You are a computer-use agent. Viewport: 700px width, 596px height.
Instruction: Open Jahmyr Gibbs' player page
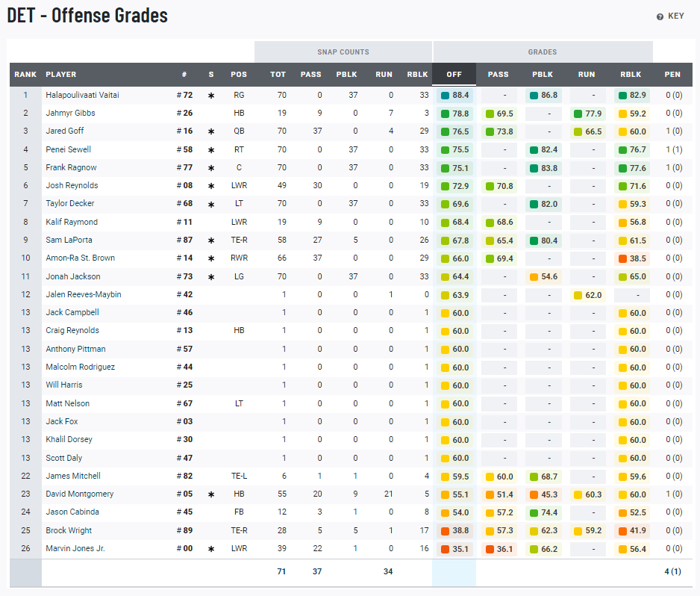point(70,113)
